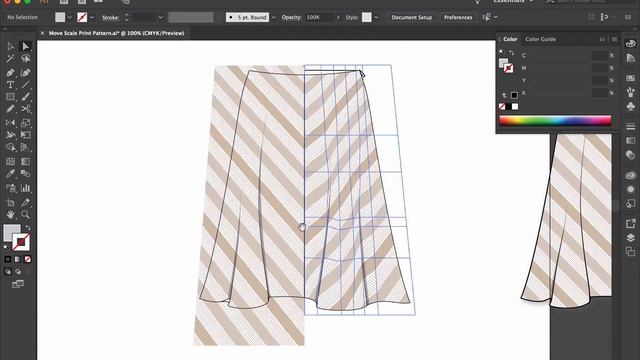The height and width of the screenshot is (360, 640).
Task: Select the Pen tool
Action: [x=11, y=73]
